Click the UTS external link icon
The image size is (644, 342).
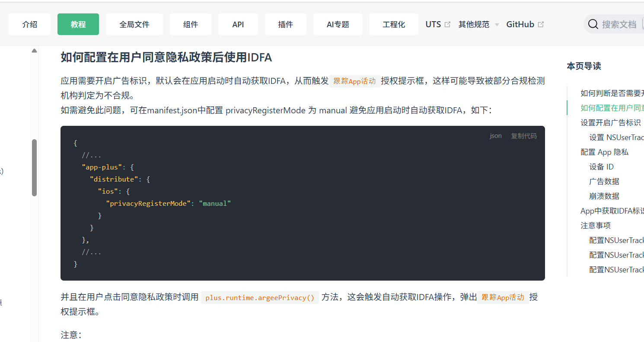(447, 25)
